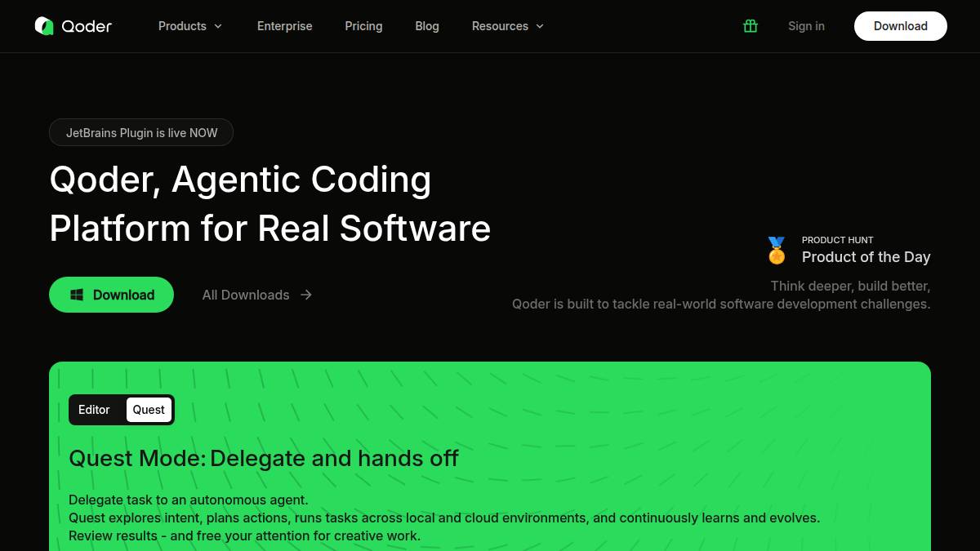Click the 'Quest Mode: Delegate and hands off' heading
This screenshot has height=551, width=980.
coord(264,458)
